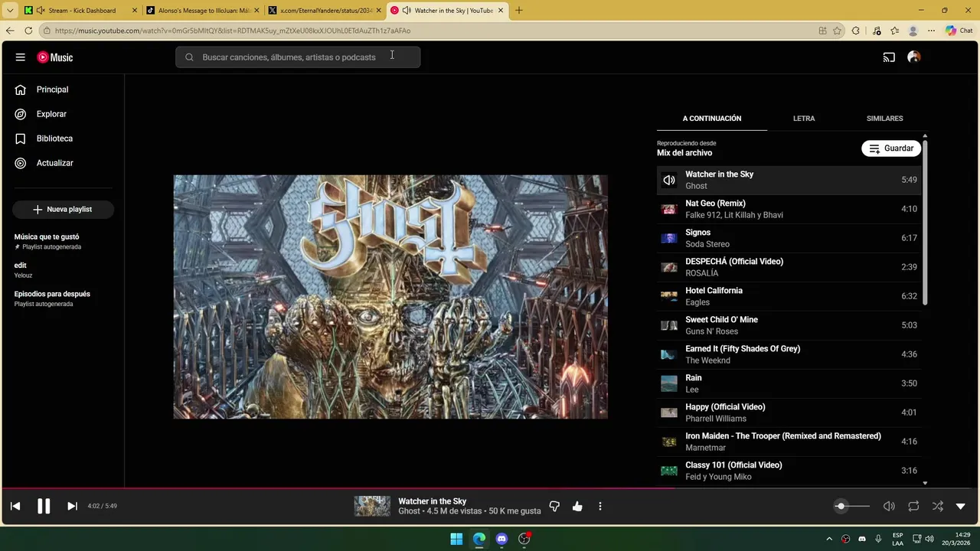Go back in the browser
Viewport: 980px width, 551px height.
click(10, 31)
